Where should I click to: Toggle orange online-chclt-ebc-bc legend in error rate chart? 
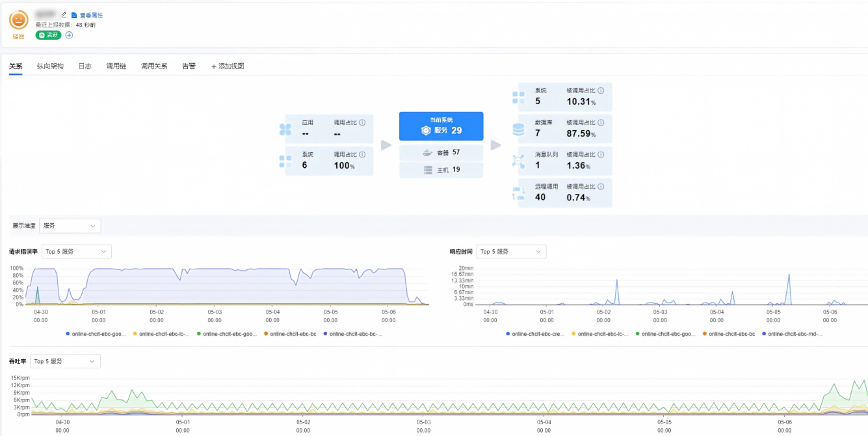[289, 334]
